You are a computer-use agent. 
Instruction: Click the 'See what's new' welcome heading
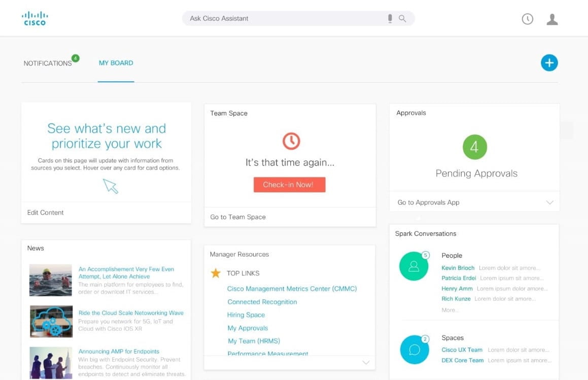click(107, 136)
